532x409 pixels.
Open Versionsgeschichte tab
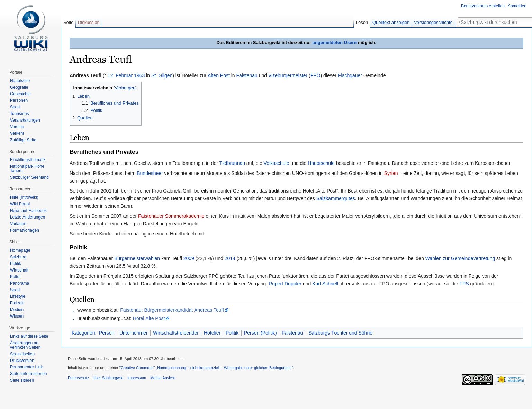tap(433, 22)
